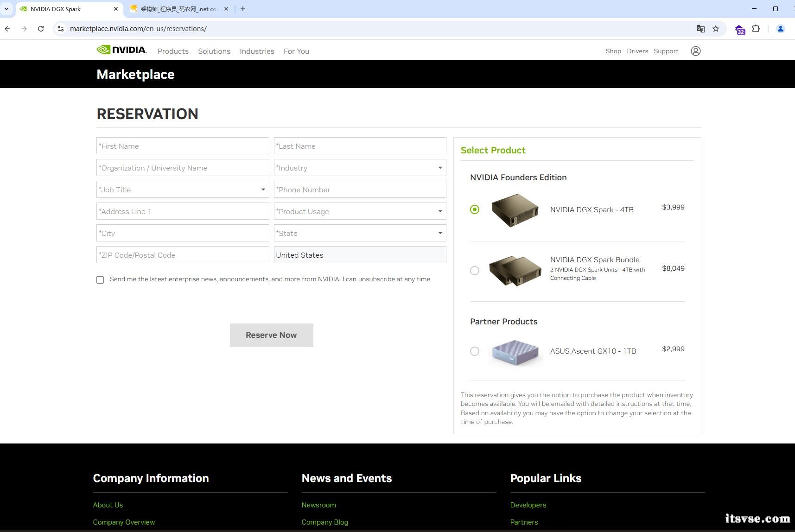
Task: Open the Product Usage dropdown
Action: pyautogui.click(x=360, y=211)
